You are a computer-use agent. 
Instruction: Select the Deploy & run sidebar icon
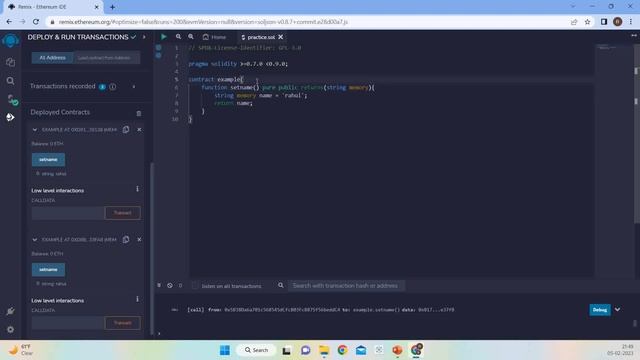pyautogui.click(x=10, y=118)
